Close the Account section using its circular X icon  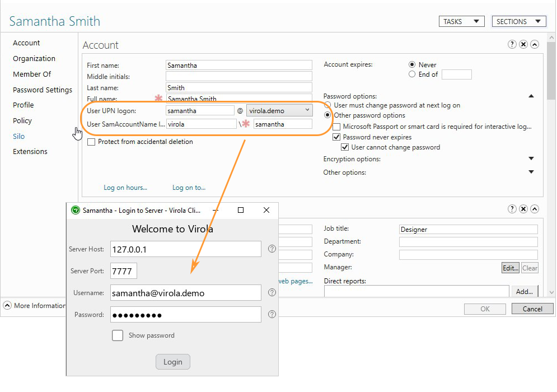tap(523, 44)
